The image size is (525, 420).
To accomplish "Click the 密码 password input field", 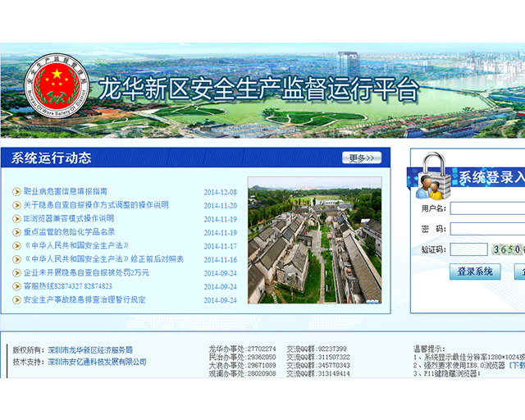I will click(x=487, y=229).
